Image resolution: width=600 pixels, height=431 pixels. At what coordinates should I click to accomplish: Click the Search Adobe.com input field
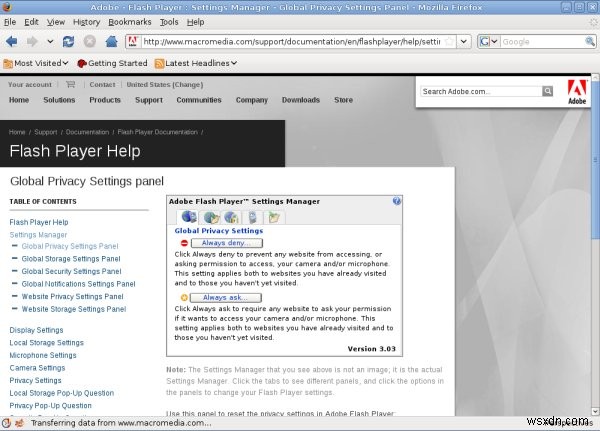click(x=481, y=91)
